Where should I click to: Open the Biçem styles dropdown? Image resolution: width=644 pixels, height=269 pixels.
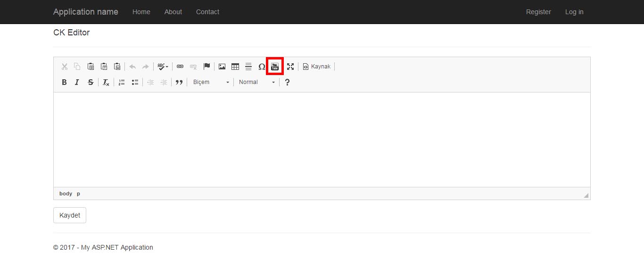click(x=211, y=82)
